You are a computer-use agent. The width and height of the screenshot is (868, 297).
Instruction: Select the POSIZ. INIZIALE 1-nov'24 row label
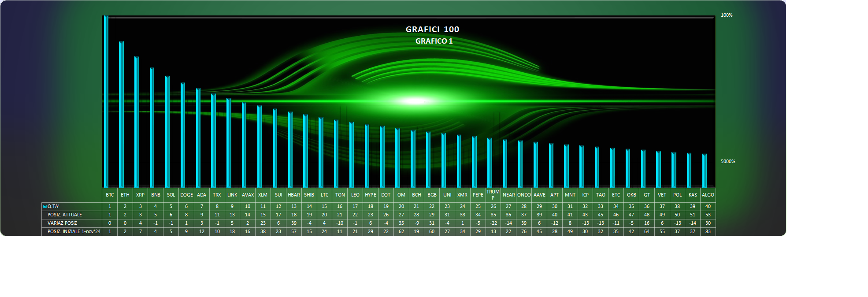74,232
